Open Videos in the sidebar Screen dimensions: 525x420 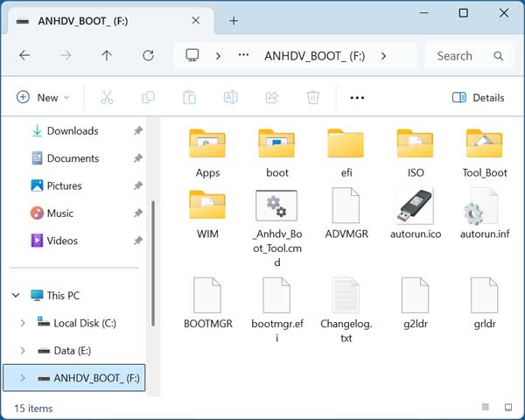click(62, 241)
